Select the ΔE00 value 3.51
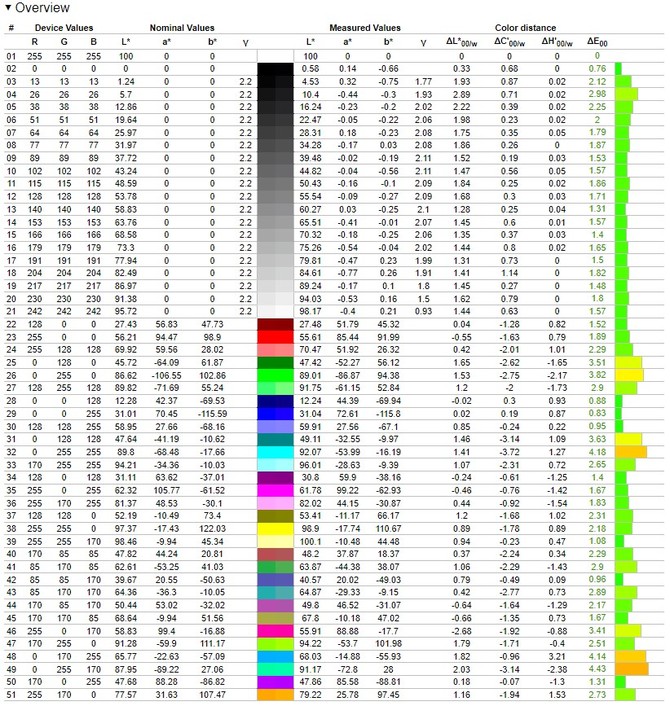This screenshot has height=706, width=670. tap(597, 362)
